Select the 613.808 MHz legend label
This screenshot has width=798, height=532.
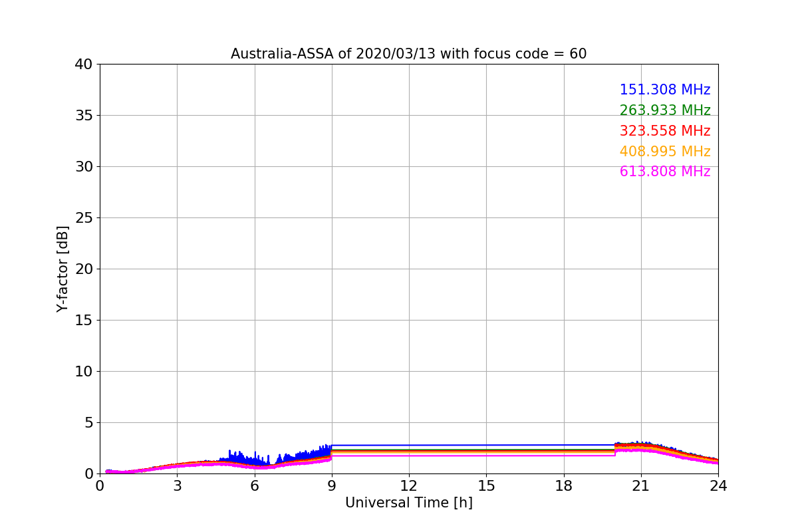click(x=665, y=172)
